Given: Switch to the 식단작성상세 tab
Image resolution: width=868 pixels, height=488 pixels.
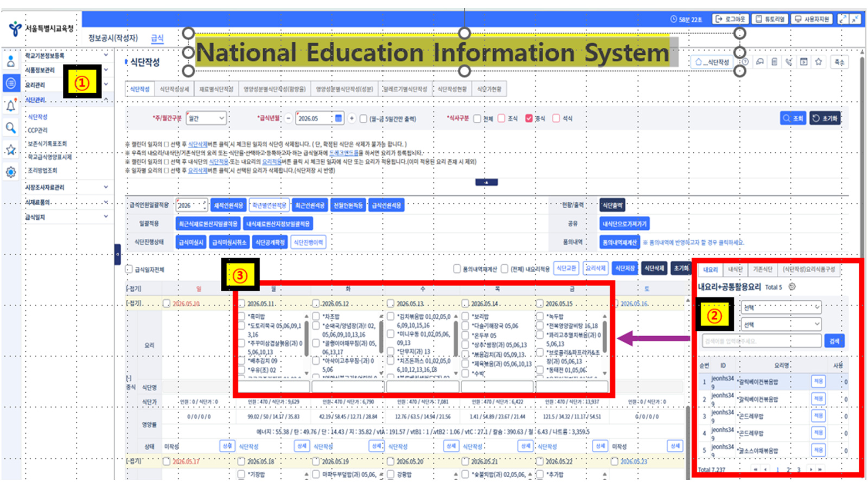Looking at the screenshot, I should 174,89.
